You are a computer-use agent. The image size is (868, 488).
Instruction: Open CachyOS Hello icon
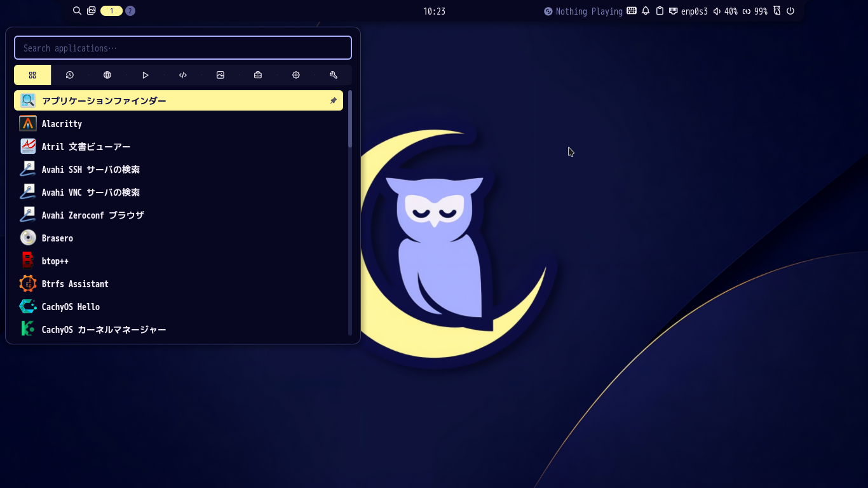28,306
